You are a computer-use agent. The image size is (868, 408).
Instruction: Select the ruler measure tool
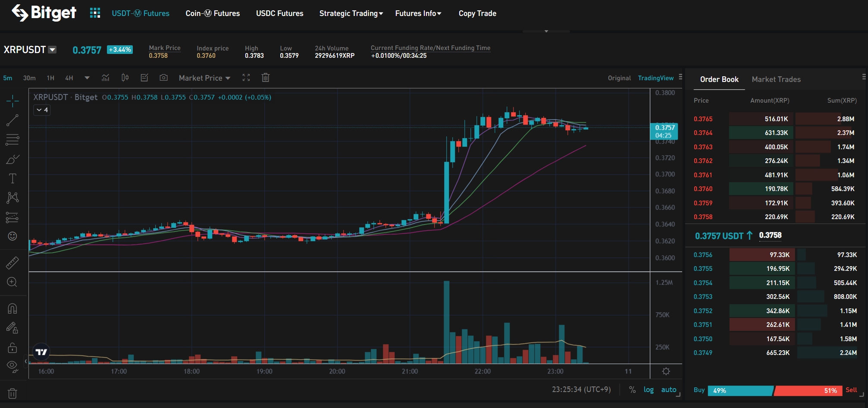click(13, 263)
